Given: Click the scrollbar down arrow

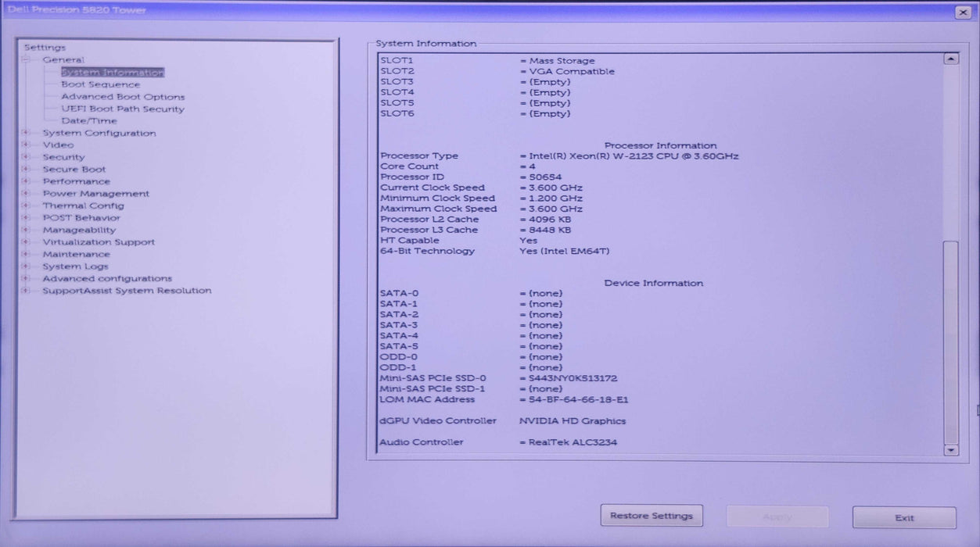Looking at the screenshot, I should coord(951,450).
